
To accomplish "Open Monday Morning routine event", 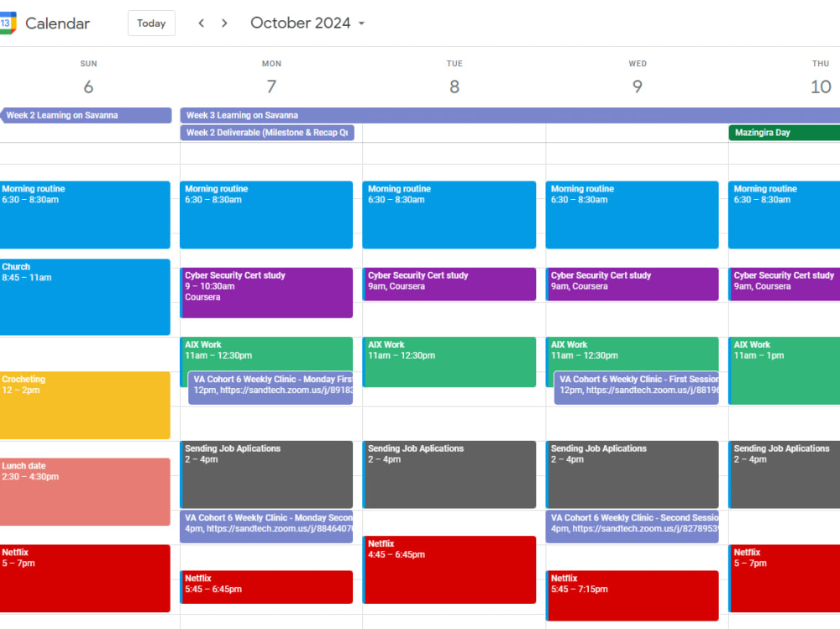I will pyautogui.click(x=266, y=215).
